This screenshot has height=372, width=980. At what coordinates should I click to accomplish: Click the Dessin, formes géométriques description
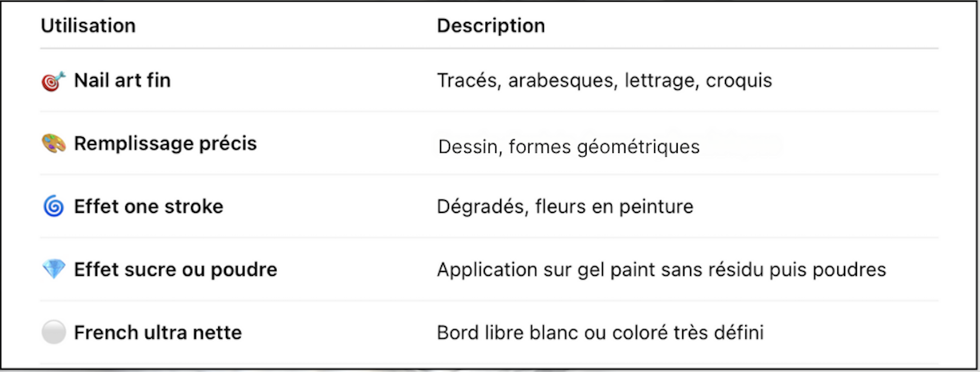(569, 147)
